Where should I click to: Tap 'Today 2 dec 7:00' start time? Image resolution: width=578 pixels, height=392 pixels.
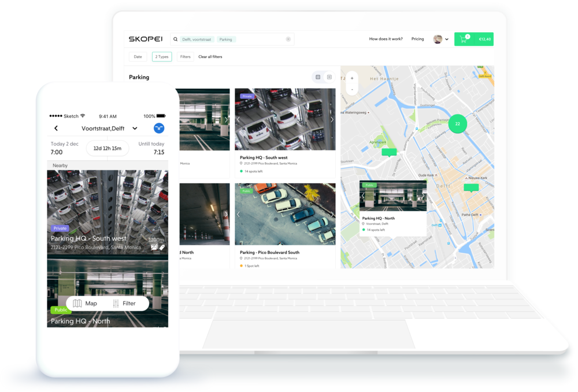[65, 148]
